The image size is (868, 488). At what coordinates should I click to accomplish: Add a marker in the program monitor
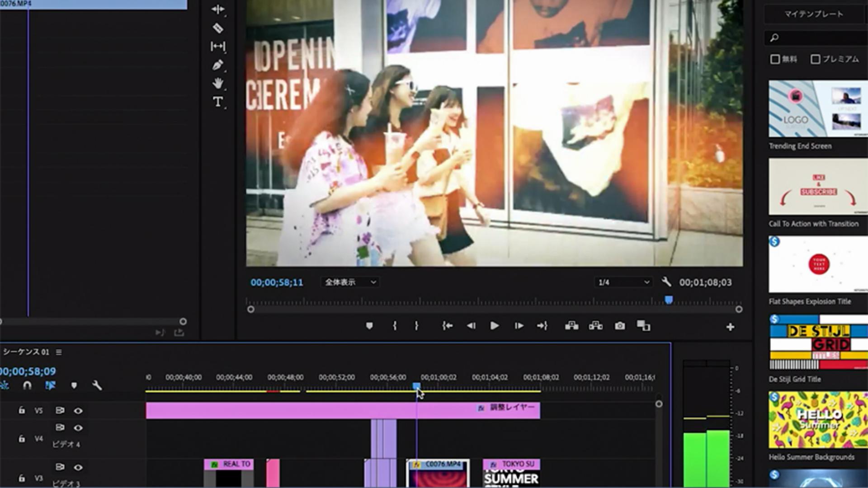tap(369, 326)
